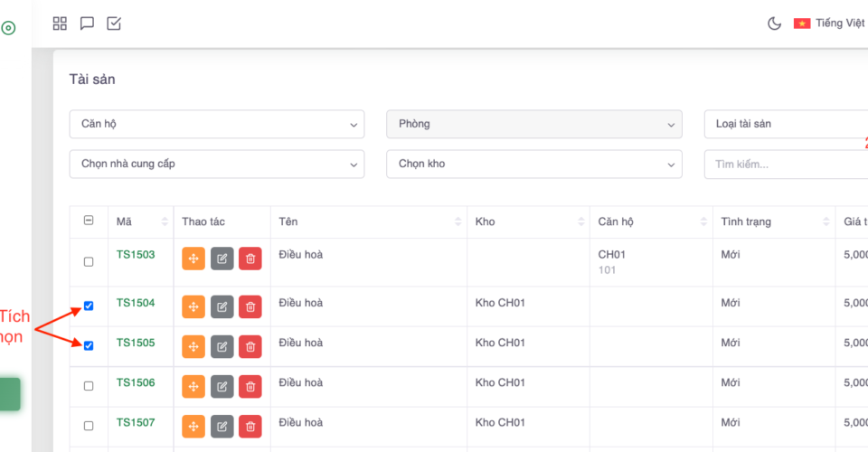The width and height of the screenshot is (868, 452).
Task: Open asset link TS1506
Action: coord(136,383)
